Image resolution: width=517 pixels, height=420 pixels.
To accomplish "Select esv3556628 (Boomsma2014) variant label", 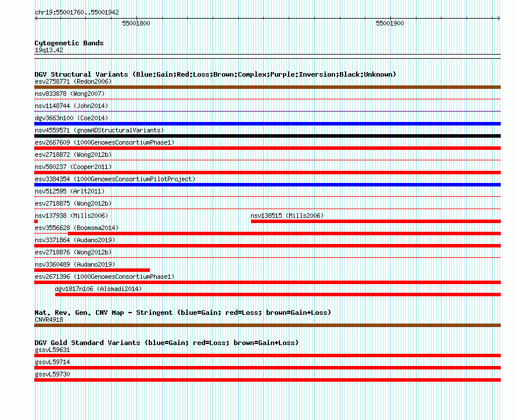I will [x=77, y=228].
